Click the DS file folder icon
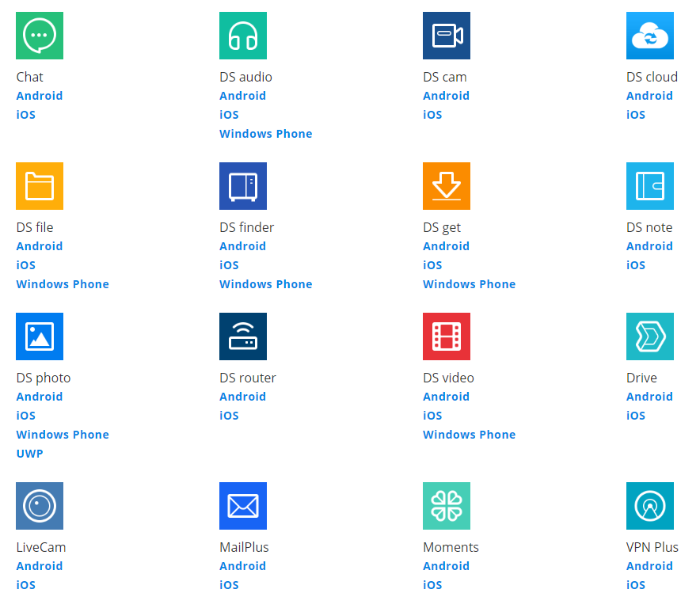This screenshot has width=700, height=612. pyautogui.click(x=40, y=186)
